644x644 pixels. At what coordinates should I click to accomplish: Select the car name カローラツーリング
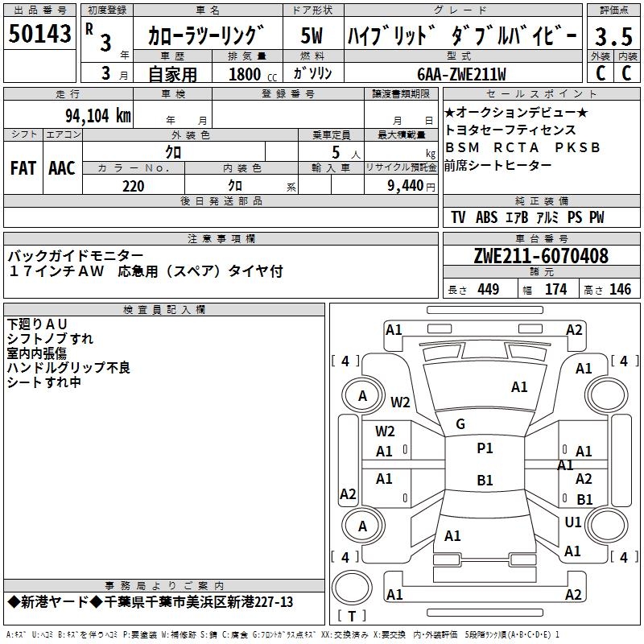click(206, 36)
